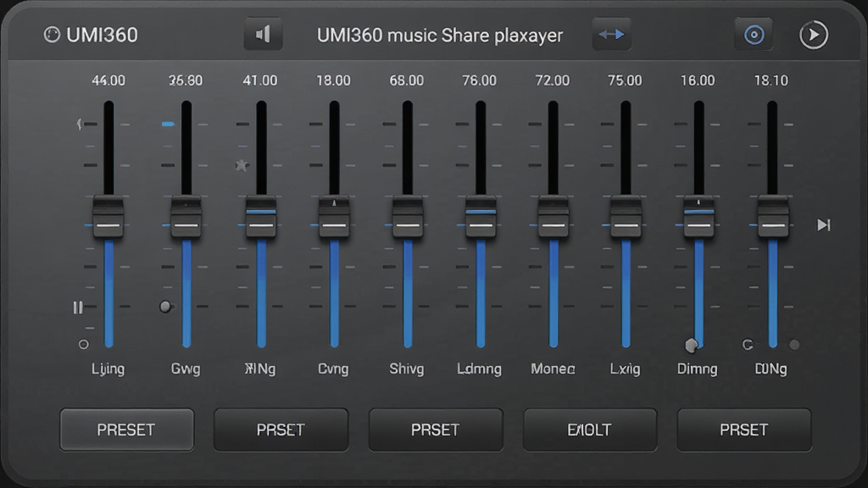The height and width of the screenshot is (488, 868).
Task: Click the Gwg slider handle
Action: [186, 217]
